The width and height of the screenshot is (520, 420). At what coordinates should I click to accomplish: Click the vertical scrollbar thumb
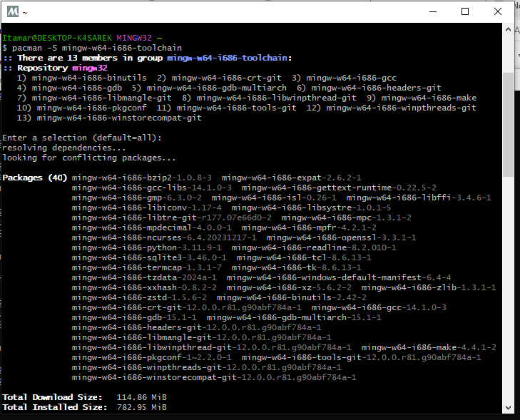click(508, 125)
